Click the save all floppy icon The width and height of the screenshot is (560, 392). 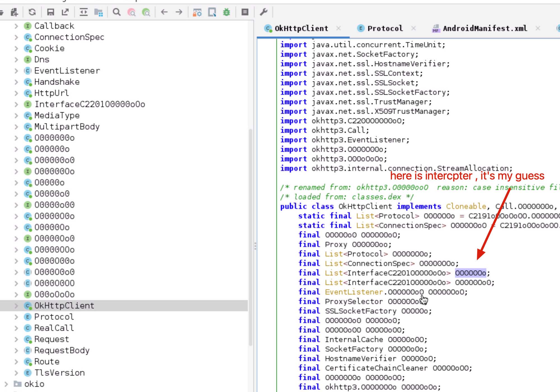click(x=50, y=12)
